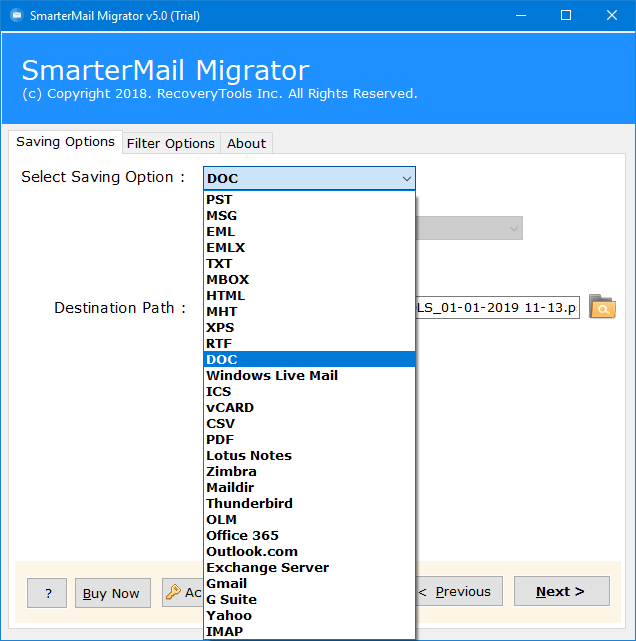The width and height of the screenshot is (636, 641).
Task: Choose Yahoo saving option
Action: pos(309,615)
